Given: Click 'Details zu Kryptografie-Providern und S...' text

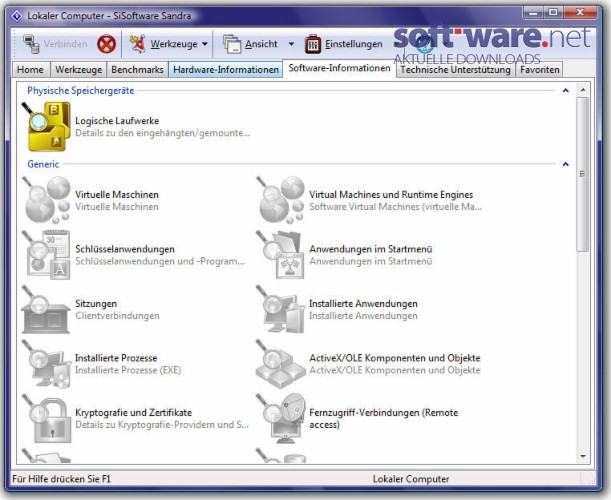Looking at the screenshot, I should tap(162, 425).
